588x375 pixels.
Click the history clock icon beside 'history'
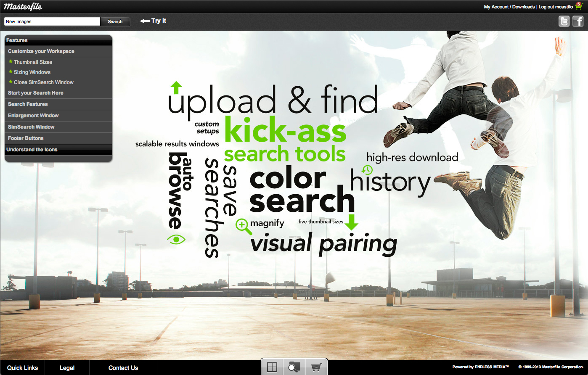(x=366, y=170)
